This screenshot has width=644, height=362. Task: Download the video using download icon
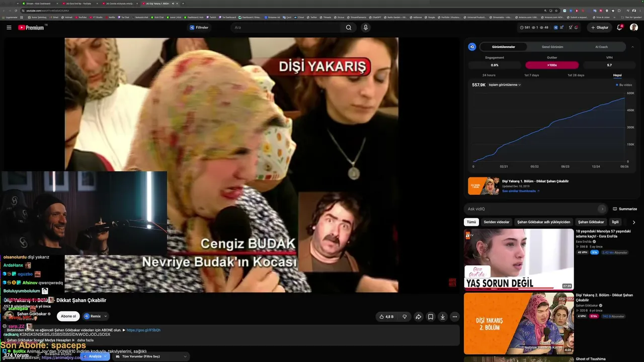pyautogui.click(x=443, y=317)
